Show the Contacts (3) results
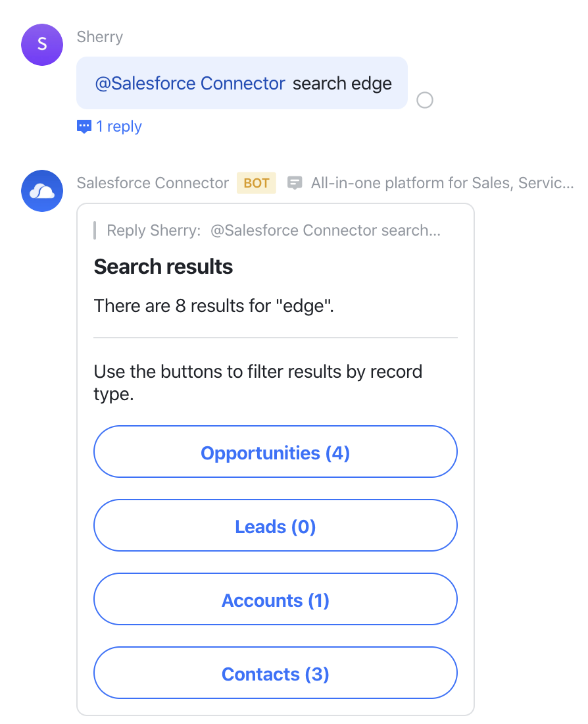This screenshot has height=724, width=588. point(275,673)
